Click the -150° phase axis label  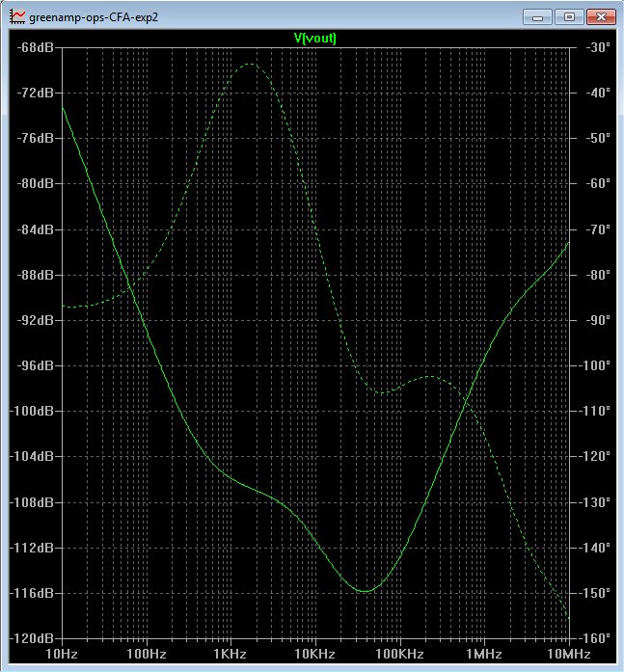[594, 593]
